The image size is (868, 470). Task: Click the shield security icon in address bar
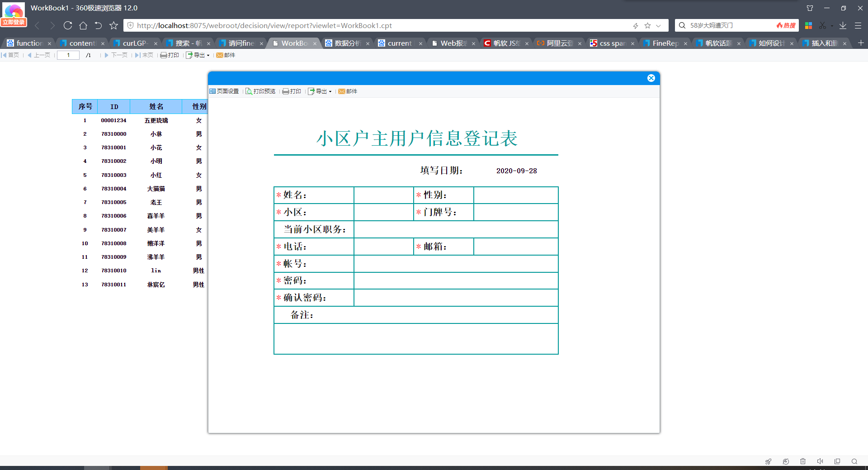click(130, 25)
